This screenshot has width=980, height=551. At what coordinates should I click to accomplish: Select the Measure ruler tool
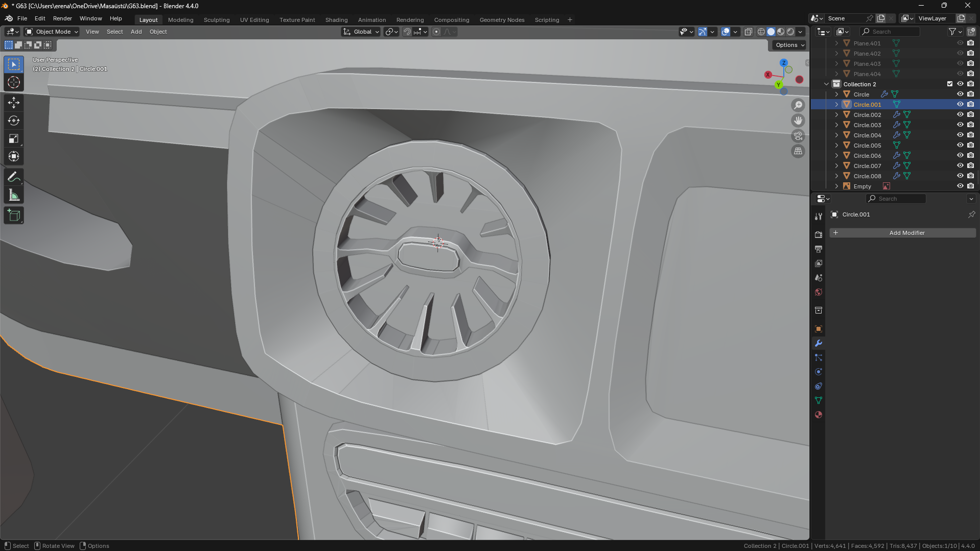pyautogui.click(x=14, y=195)
